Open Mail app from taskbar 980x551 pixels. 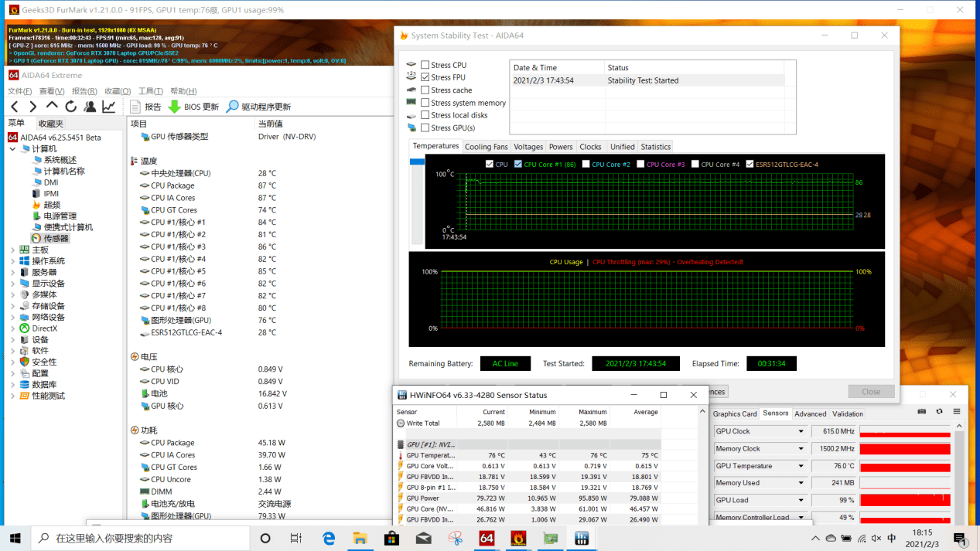coord(423,538)
